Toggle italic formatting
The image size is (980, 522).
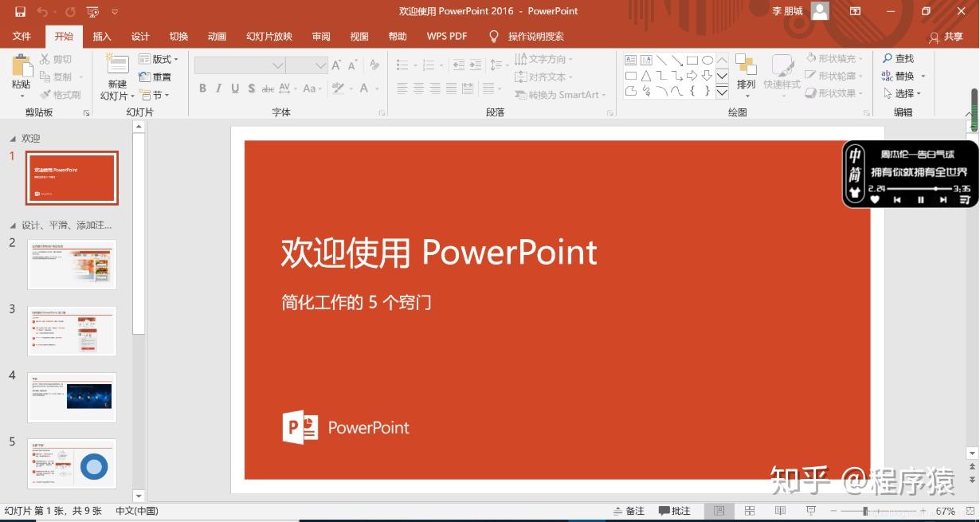point(218,88)
